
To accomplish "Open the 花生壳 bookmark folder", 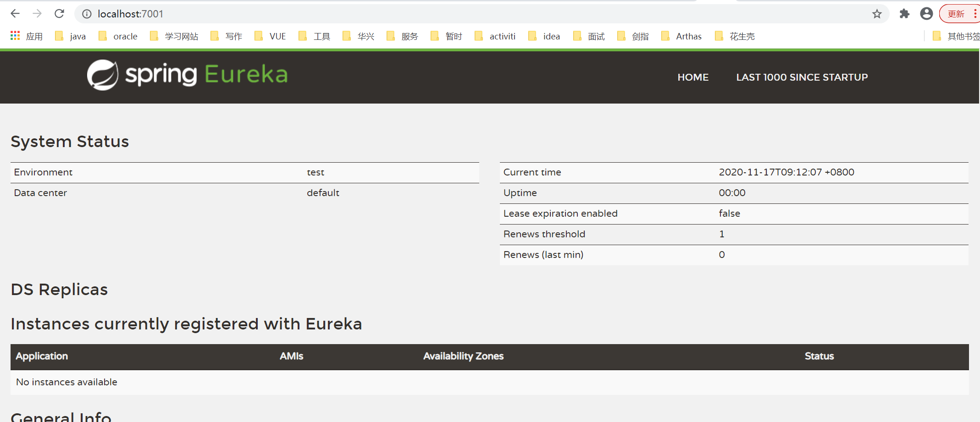I will [735, 36].
